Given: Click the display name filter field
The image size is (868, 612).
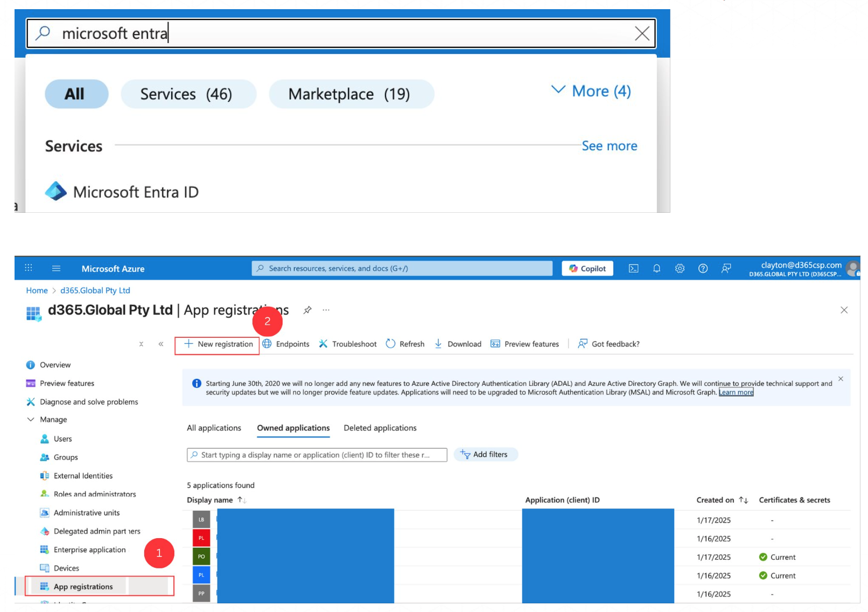Looking at the screenshot, I should pos(317,455).
